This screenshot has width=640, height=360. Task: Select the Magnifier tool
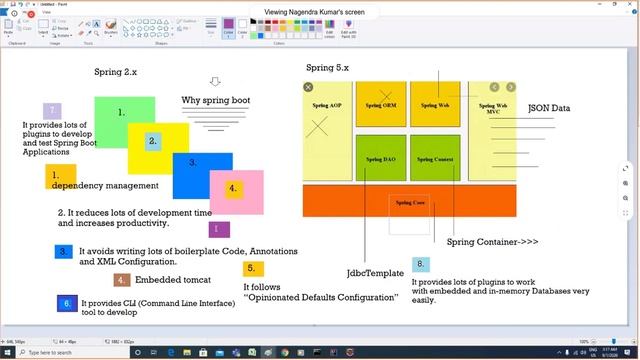(96, 33)
